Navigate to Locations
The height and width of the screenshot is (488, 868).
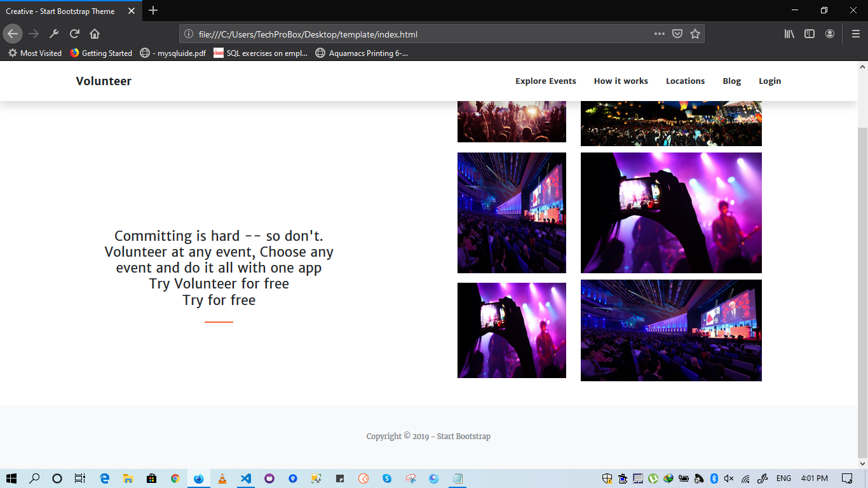point(685,81)
